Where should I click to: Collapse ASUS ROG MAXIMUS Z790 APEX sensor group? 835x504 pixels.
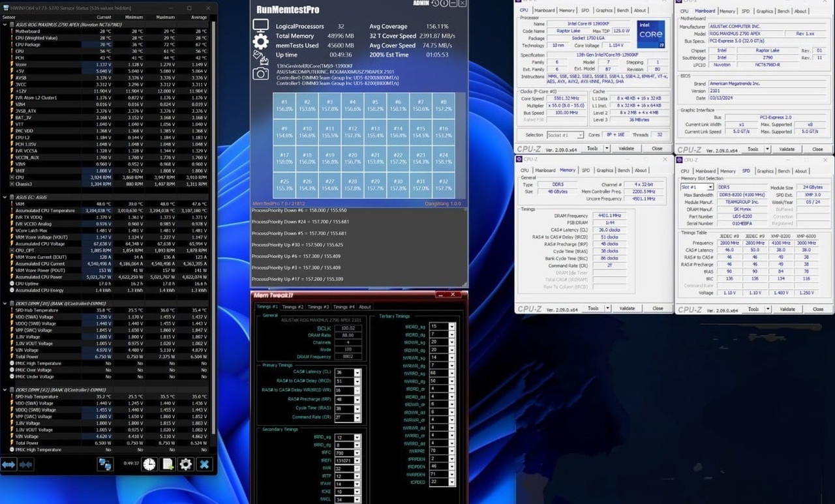[x=5, y=25]
